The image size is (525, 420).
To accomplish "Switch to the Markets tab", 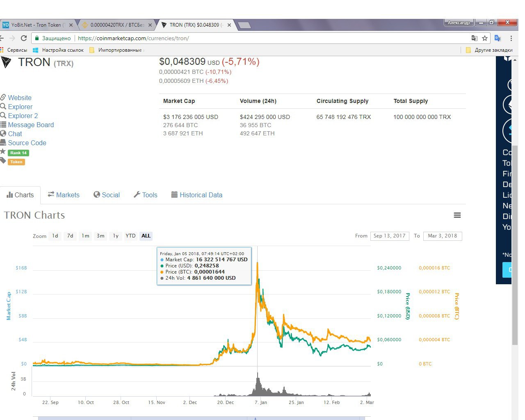I will [64, 195].
